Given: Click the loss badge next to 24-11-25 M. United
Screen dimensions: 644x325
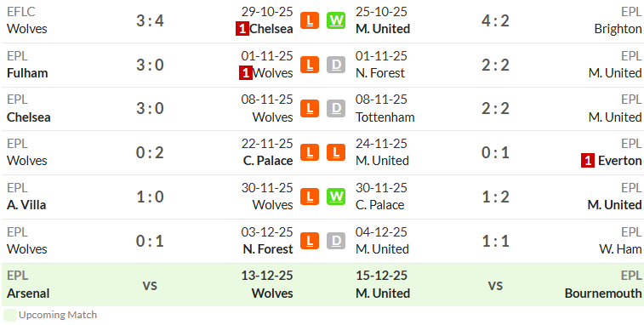Looking at the screenshot, I should tap(336, 152).
